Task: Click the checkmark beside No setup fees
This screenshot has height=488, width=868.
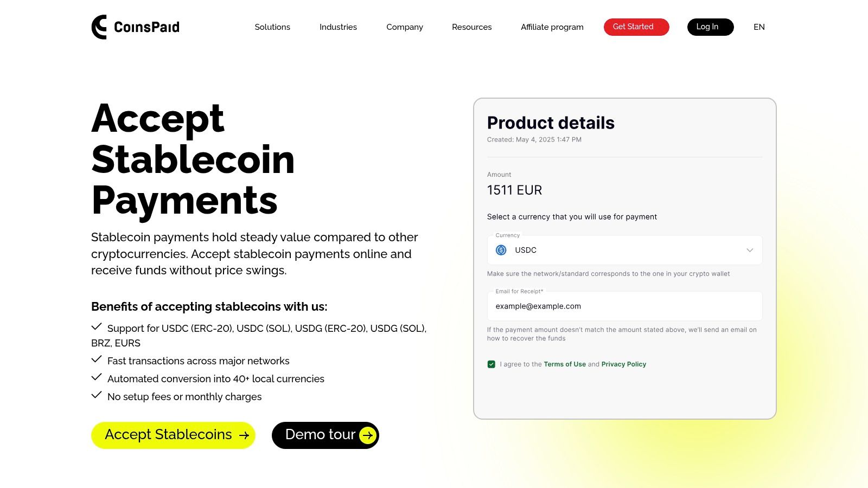Action: (97, 395)
